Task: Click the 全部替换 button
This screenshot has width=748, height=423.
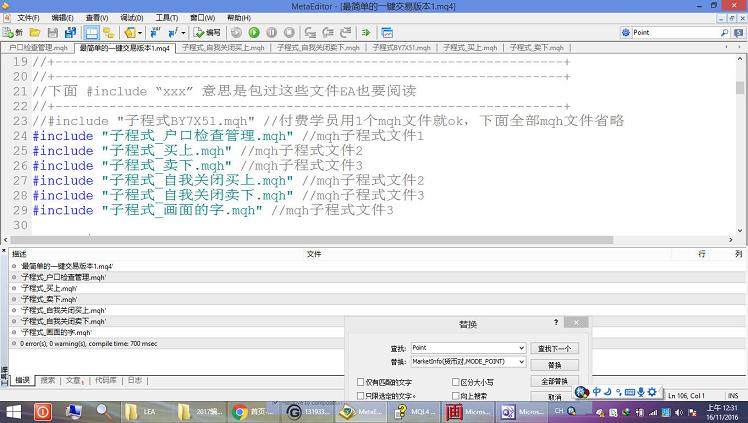Action: [x=554, y=381]
